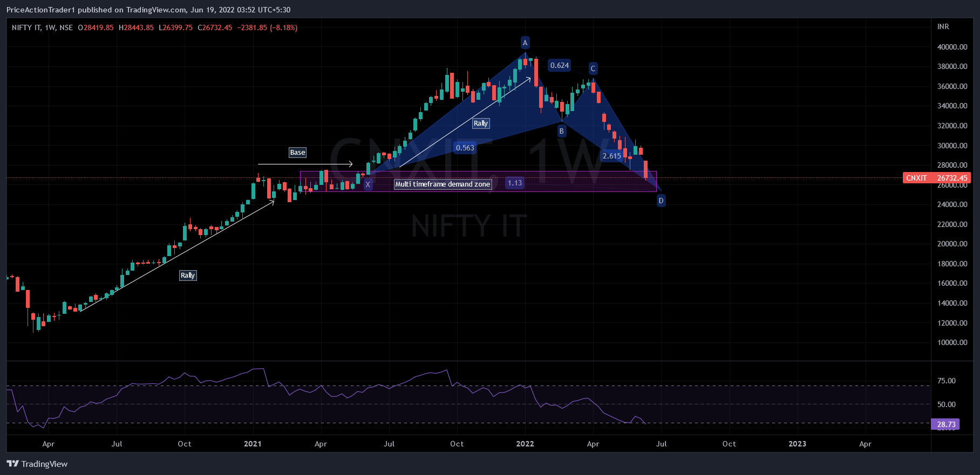Click the 10000.00 price axis label
Viewport: 980px width, 475px height.
(952, 342)
